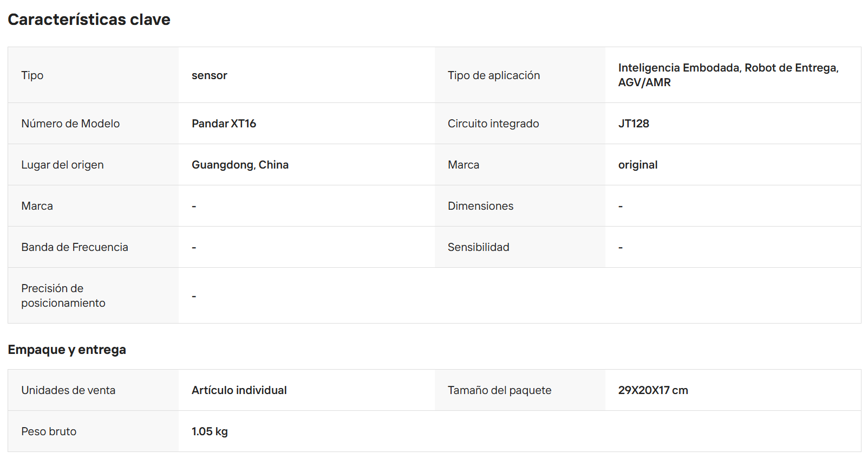Image resolution: width=868 pixels, height=458 pixels.
Task: Select the 'Circuito integrado' label
Action: pyautogui.click(x=493, y=124)
